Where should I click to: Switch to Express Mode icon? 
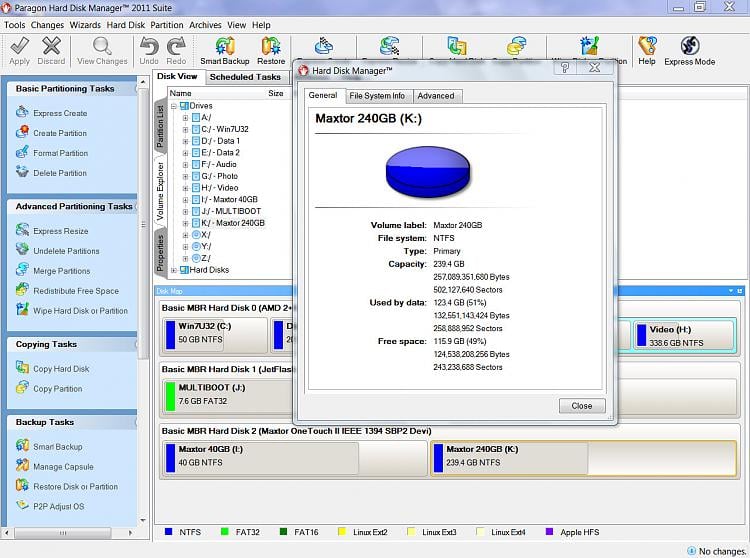[x=690, y=46]
